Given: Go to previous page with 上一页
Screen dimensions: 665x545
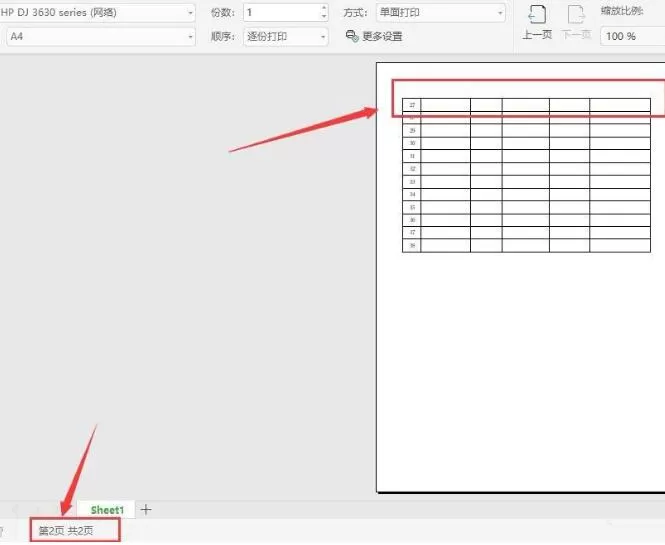Looking at the screenshot, I should (537, 23).
